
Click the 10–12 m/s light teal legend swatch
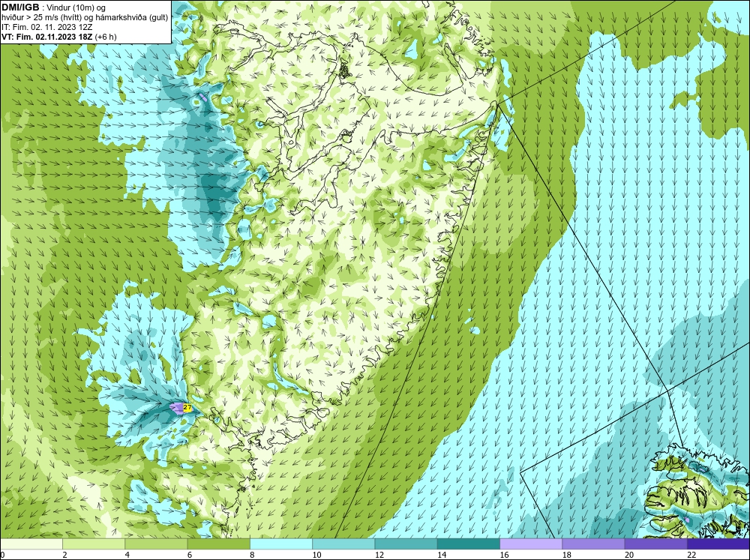pyautogui.click(x=343, y=544)
